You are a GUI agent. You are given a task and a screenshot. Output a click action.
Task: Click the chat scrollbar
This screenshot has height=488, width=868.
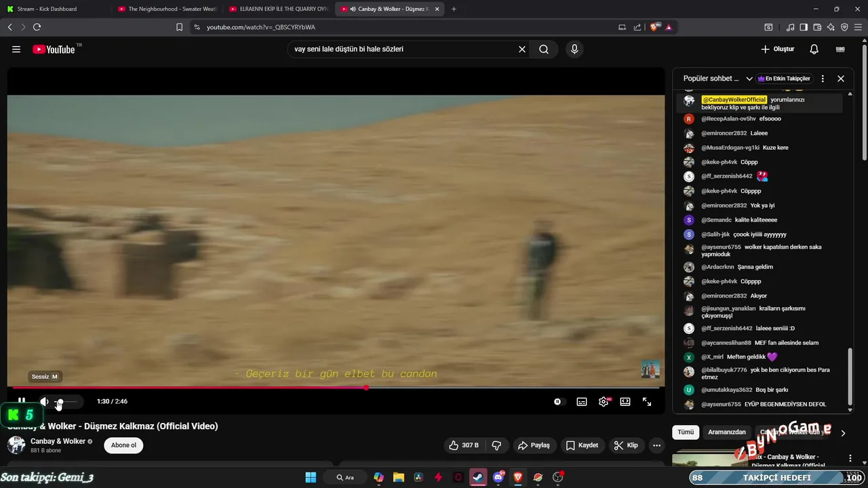pyautogui.click(x=850, y=377)
